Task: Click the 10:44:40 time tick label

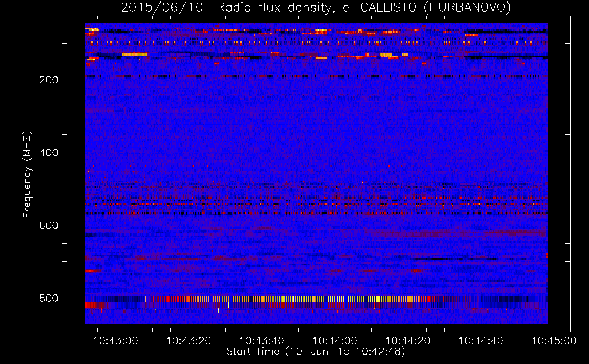Action: 481,341
